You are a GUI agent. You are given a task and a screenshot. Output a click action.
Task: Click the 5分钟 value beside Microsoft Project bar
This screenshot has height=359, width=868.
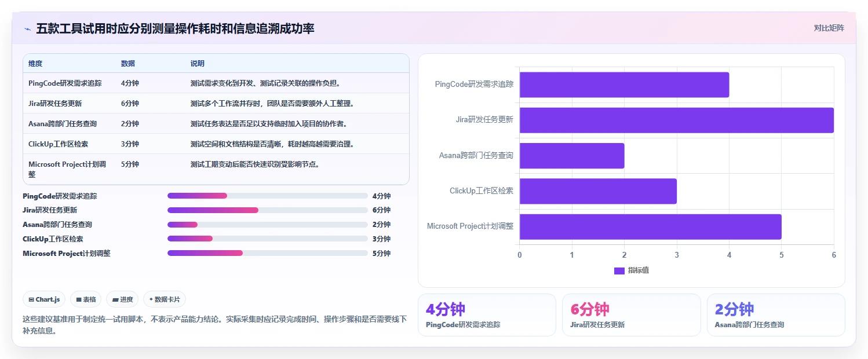[x=381, y=253]
